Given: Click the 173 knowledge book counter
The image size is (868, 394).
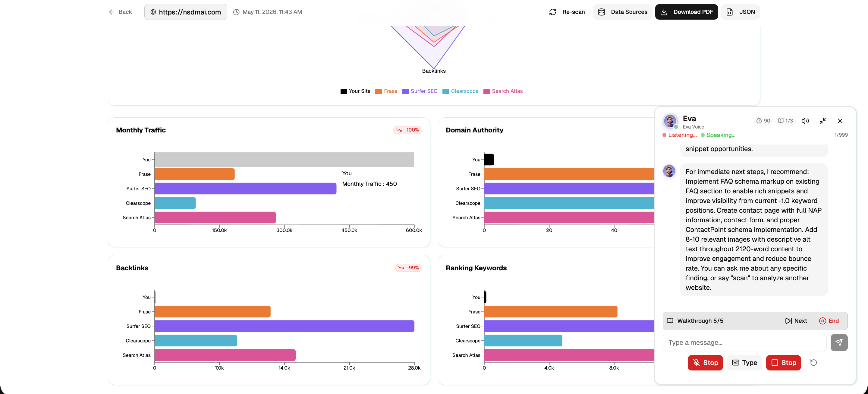Looking at the screenshot, I should (785, 121).
